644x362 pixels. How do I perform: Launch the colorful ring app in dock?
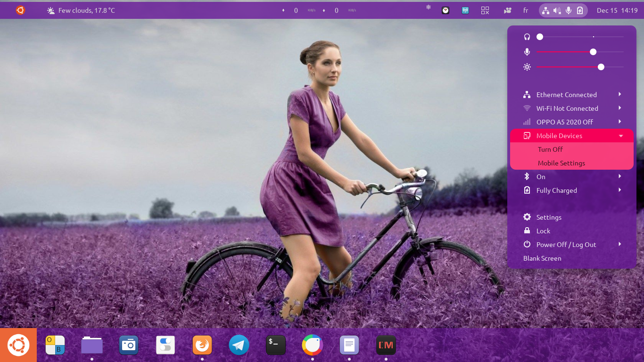coord(313,345)
